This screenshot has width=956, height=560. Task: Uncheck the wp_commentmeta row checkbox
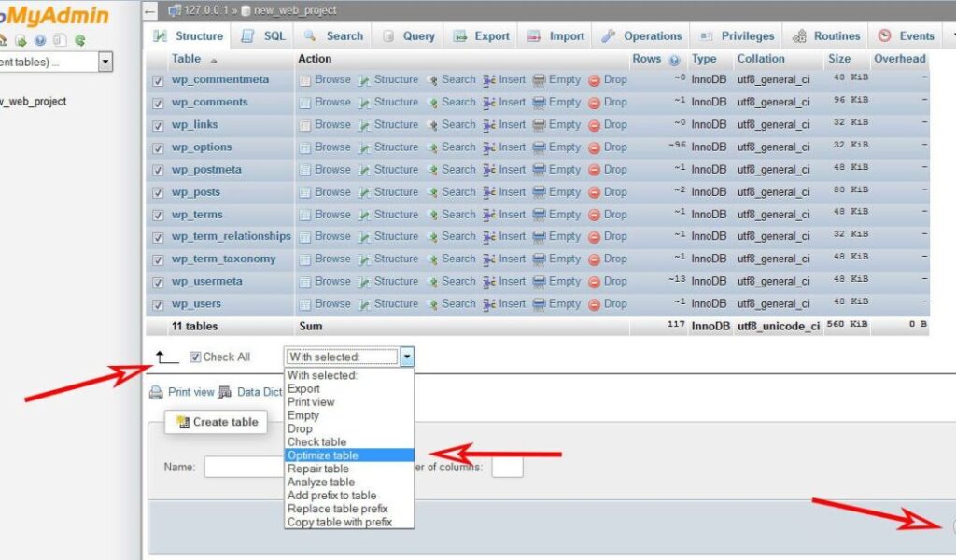coord(159,79)
